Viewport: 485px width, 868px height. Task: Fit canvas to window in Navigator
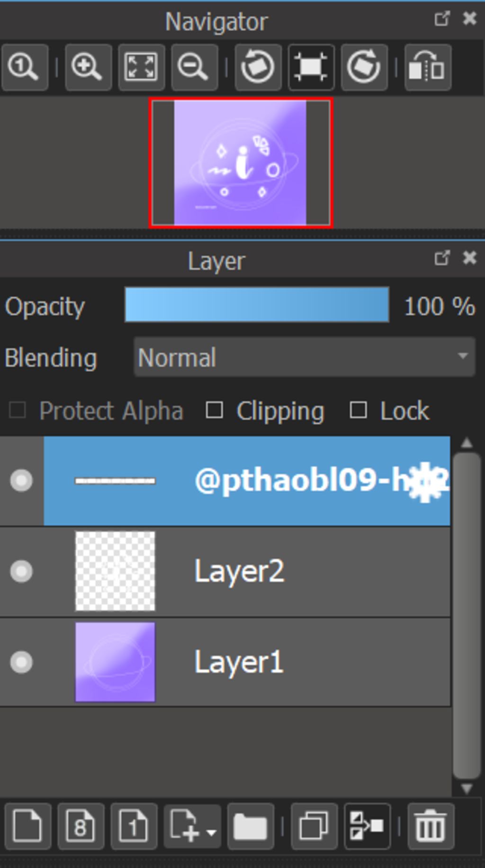point(141,67)
